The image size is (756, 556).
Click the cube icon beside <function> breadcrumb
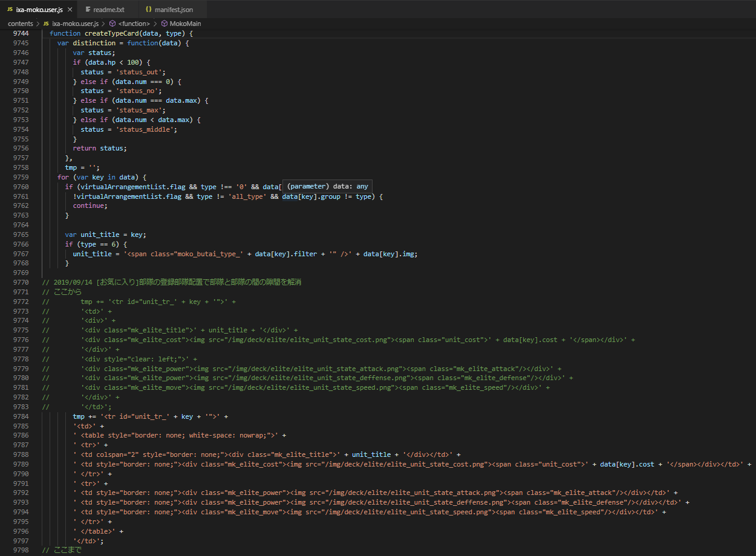112,24
